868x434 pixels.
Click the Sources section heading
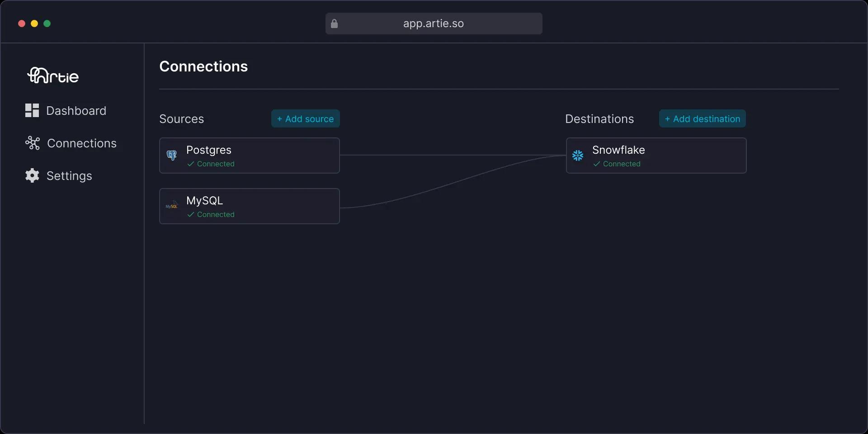tap(182, 119)
